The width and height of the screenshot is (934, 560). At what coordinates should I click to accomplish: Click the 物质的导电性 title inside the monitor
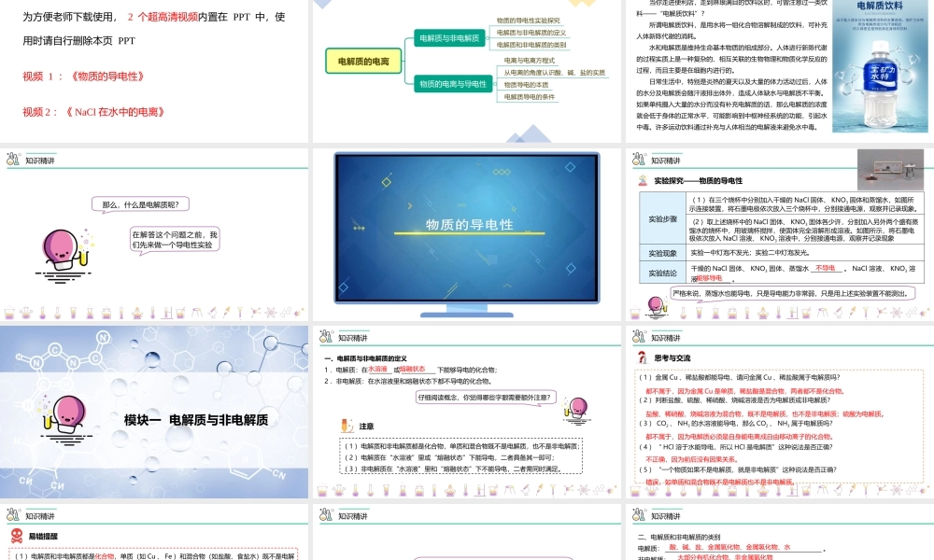tap(470, 225)
